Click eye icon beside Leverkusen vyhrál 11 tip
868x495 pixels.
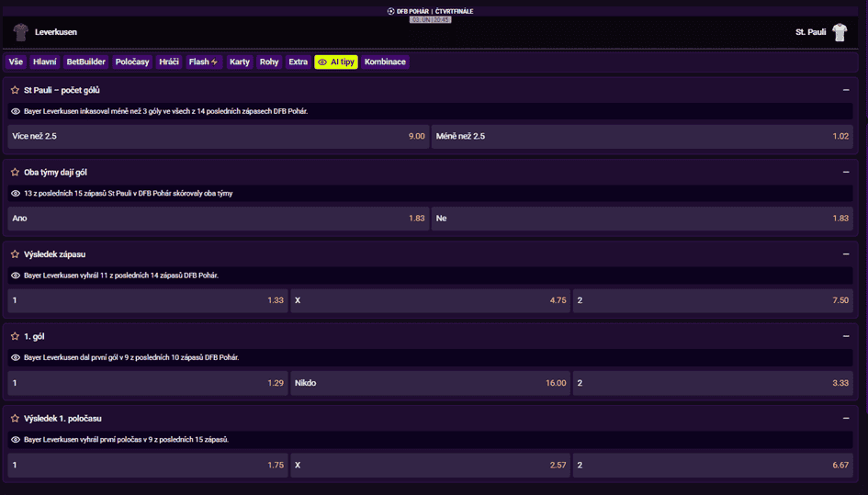[x=16, y=276]
